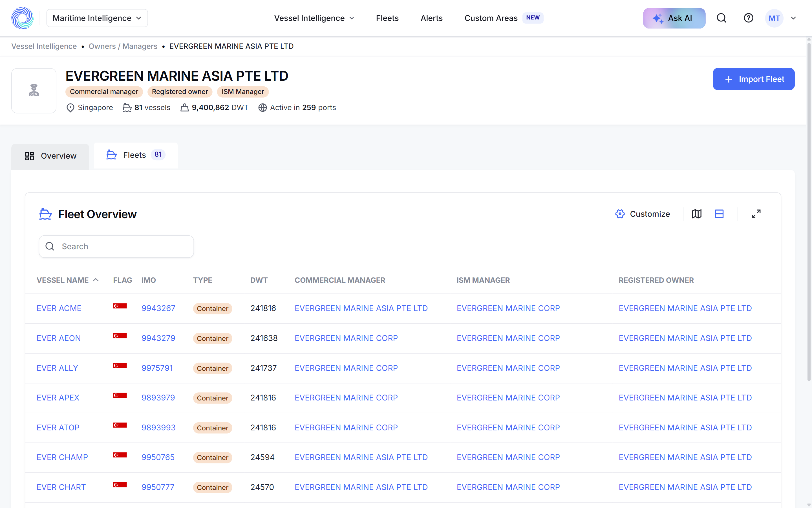This screenshot has height=508, width=812.
Task: Click the ship icon beside 81 vessels
Action: click(x=127, y=108)
